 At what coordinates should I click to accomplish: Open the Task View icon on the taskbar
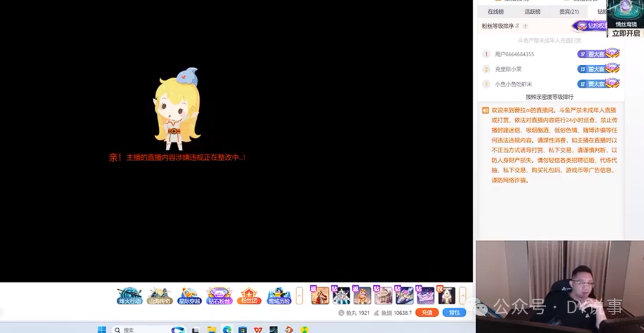click(x=196, y=329)
